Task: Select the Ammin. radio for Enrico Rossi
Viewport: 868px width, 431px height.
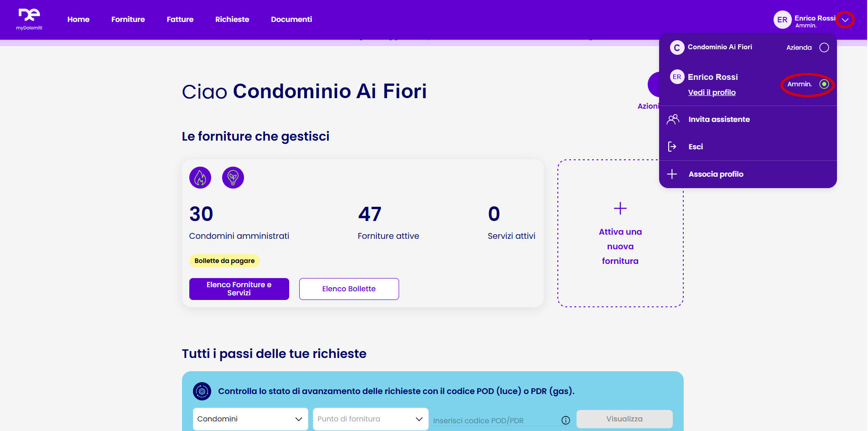Action: pyautogui.click(x=824, y=84)
